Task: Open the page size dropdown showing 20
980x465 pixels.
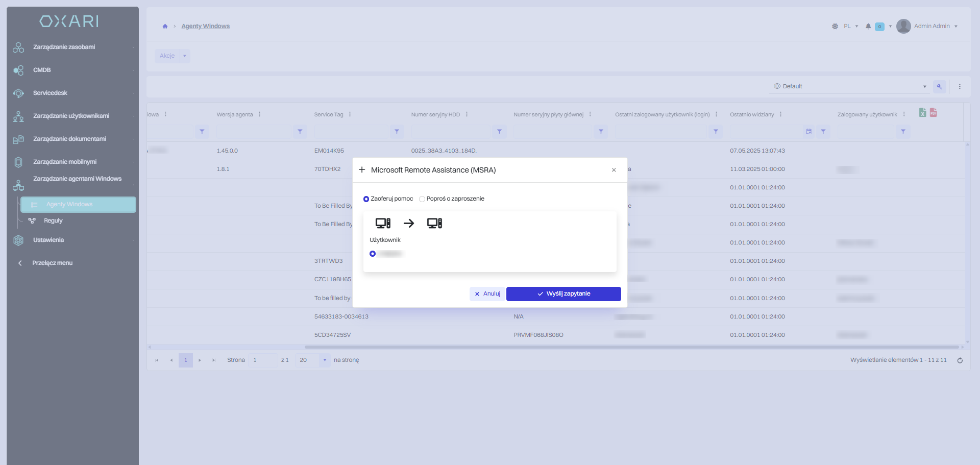Action: tap(313, 360)
